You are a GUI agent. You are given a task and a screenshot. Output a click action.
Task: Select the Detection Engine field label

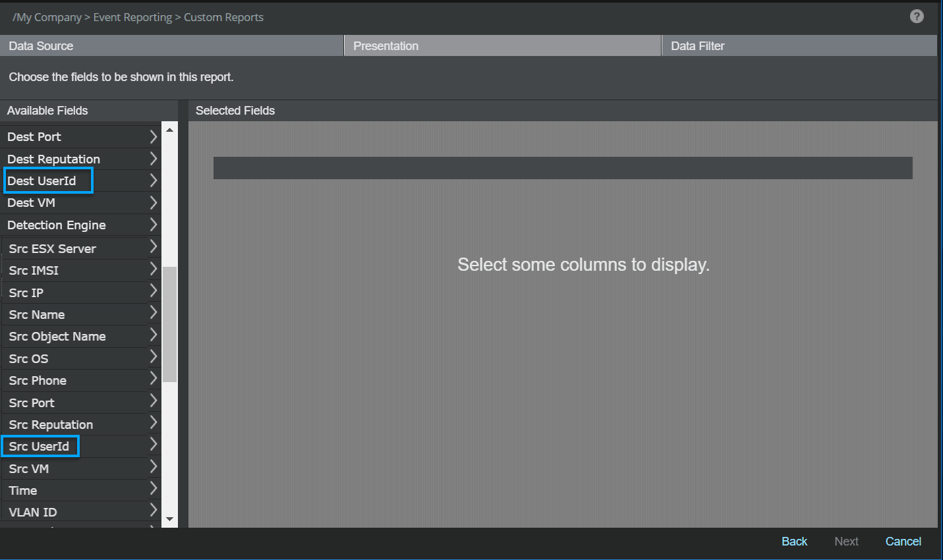[57, 225]
